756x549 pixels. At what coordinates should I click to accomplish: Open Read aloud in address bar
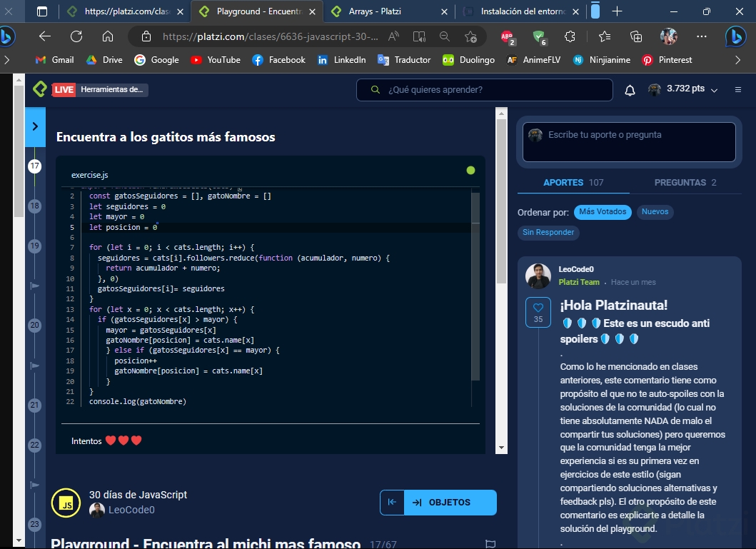point(394,36)
